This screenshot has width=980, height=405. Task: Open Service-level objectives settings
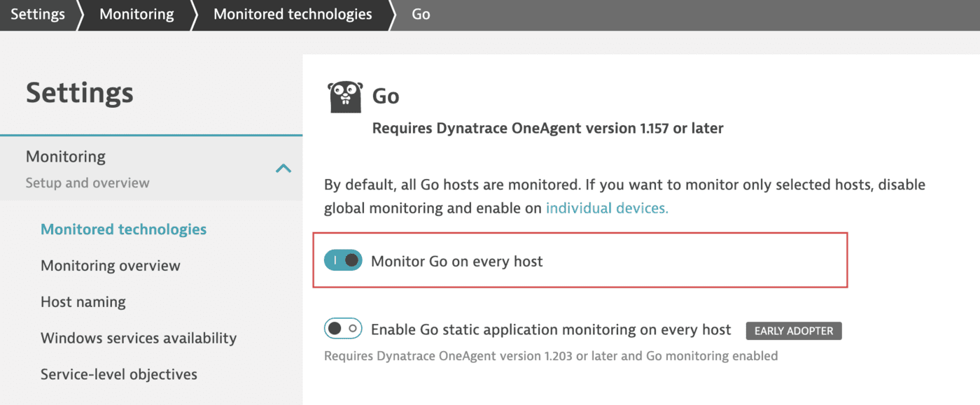[x=118, y=374]
